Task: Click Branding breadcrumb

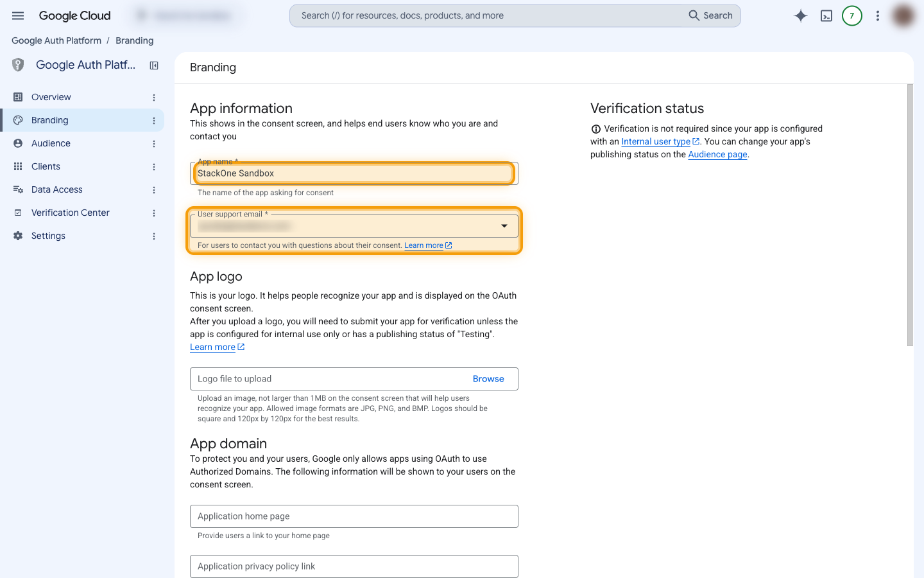Action: pos(134,40)
